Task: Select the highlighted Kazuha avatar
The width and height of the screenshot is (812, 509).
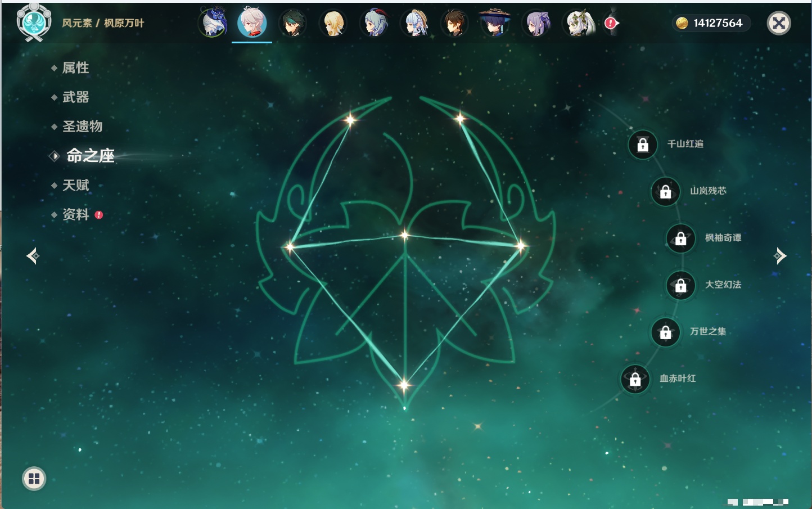Action: (x=252, y=22)
